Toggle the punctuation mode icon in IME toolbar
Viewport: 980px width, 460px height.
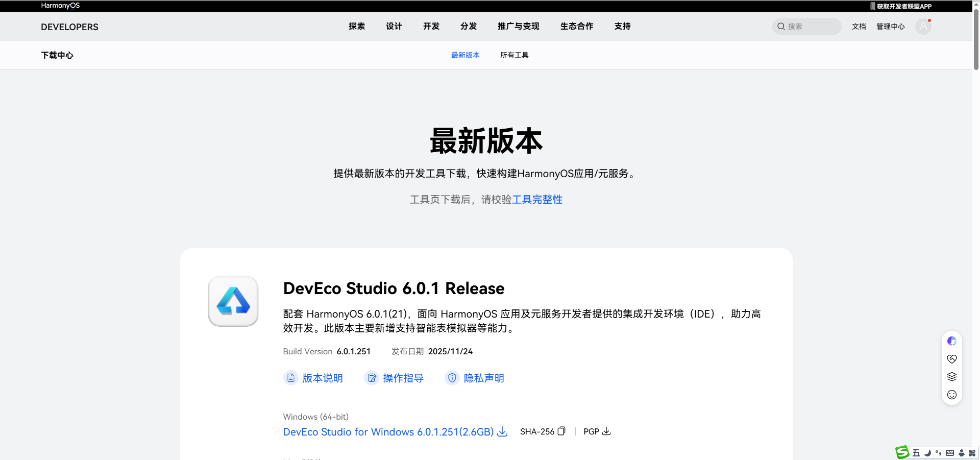point(939,453)
